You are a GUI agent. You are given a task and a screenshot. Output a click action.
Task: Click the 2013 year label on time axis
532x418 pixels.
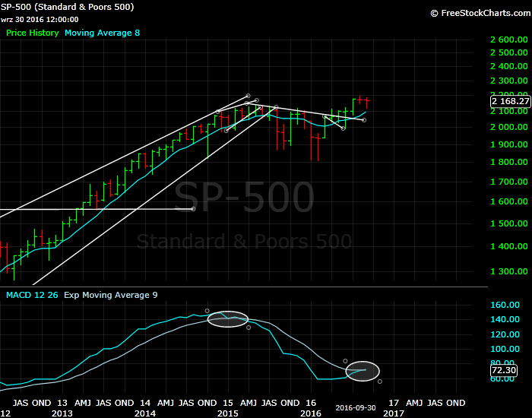pyautogui.click(x=62, y=413)
